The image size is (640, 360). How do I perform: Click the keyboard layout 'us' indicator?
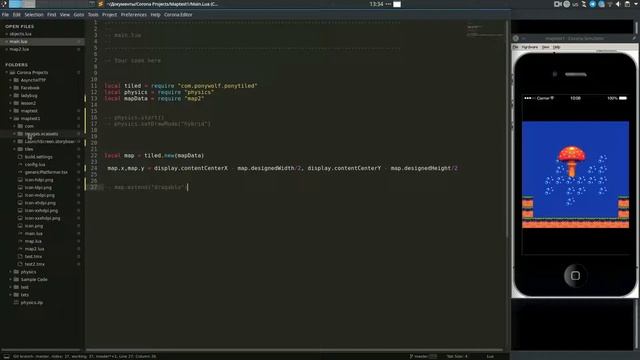tap(575, 4)
